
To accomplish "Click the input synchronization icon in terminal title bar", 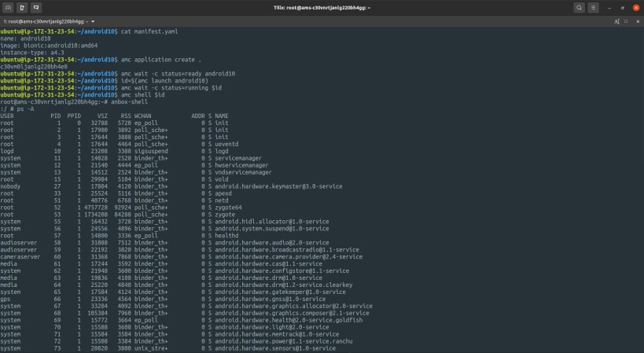I will point(617,21).
